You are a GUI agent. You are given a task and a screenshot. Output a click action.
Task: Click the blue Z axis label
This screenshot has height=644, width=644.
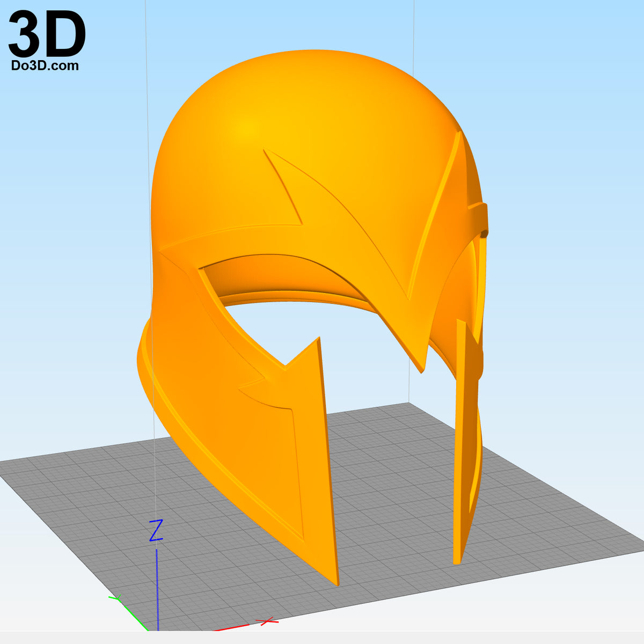tap(156, 530)
